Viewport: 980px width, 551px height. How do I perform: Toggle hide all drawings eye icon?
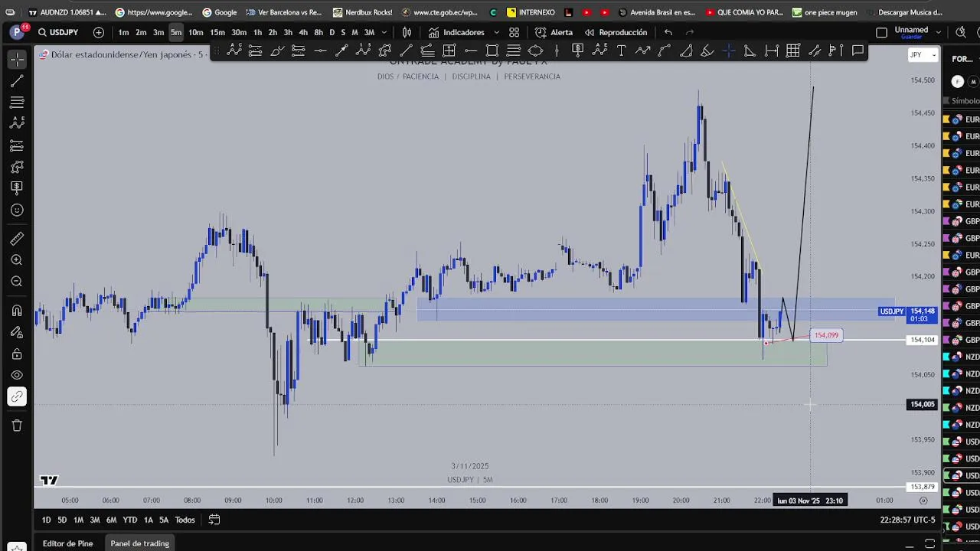[17, 375]
